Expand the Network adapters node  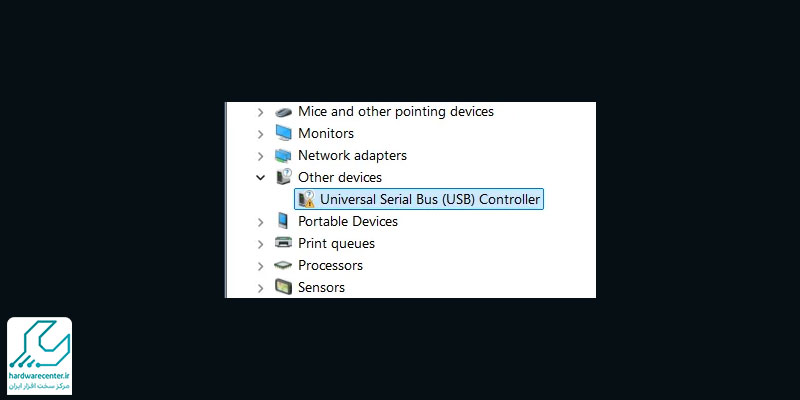[x=260, y=156]
